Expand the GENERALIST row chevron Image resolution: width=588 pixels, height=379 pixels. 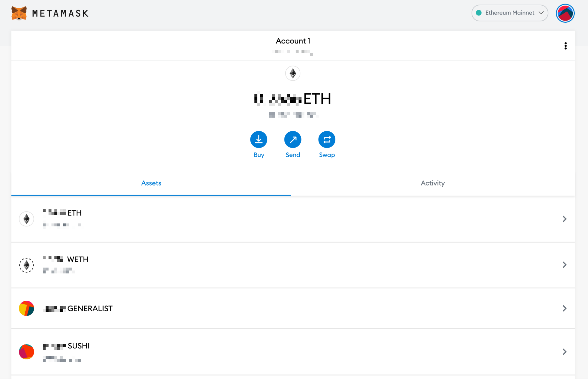pos(564,308)
